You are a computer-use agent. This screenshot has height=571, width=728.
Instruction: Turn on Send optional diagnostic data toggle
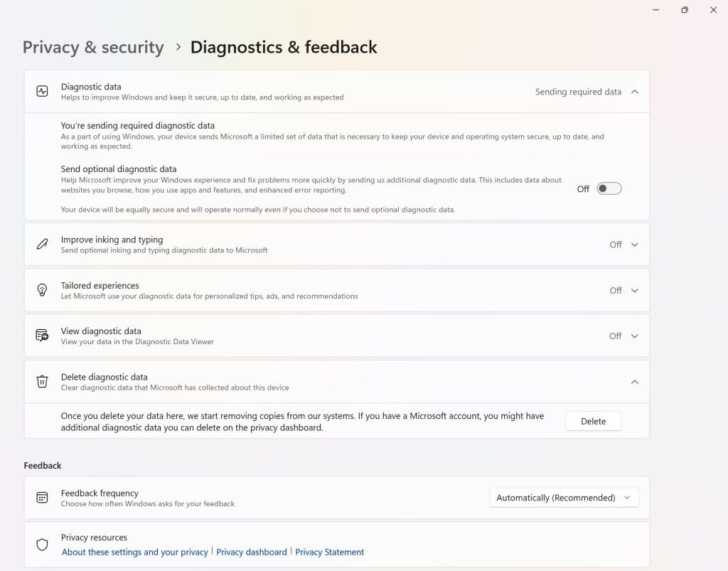click(x=609, y=188)
